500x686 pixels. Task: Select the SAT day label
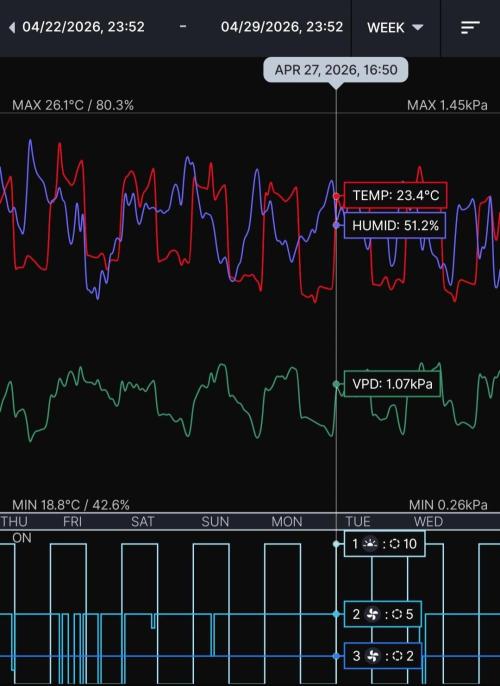[143, 522]
